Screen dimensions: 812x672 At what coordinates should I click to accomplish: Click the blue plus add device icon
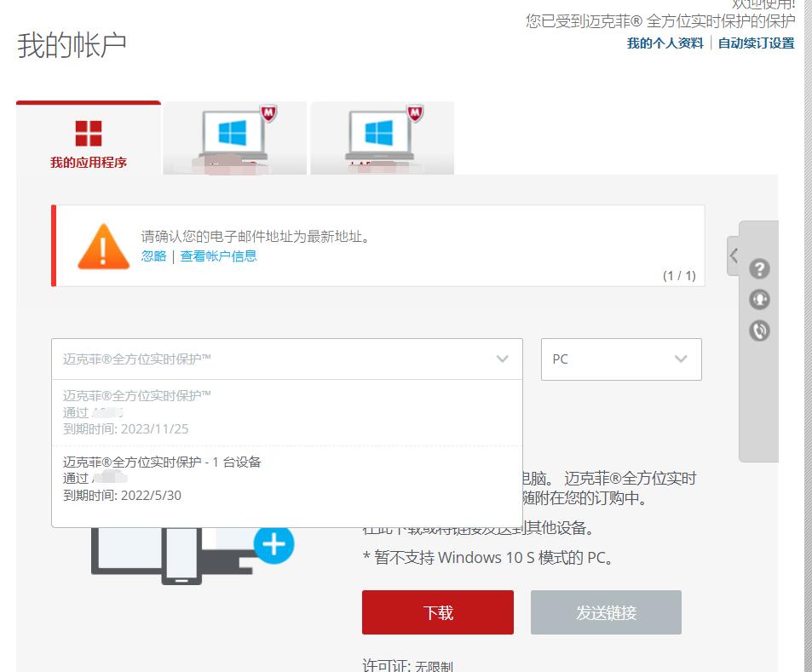pos(274,544)
